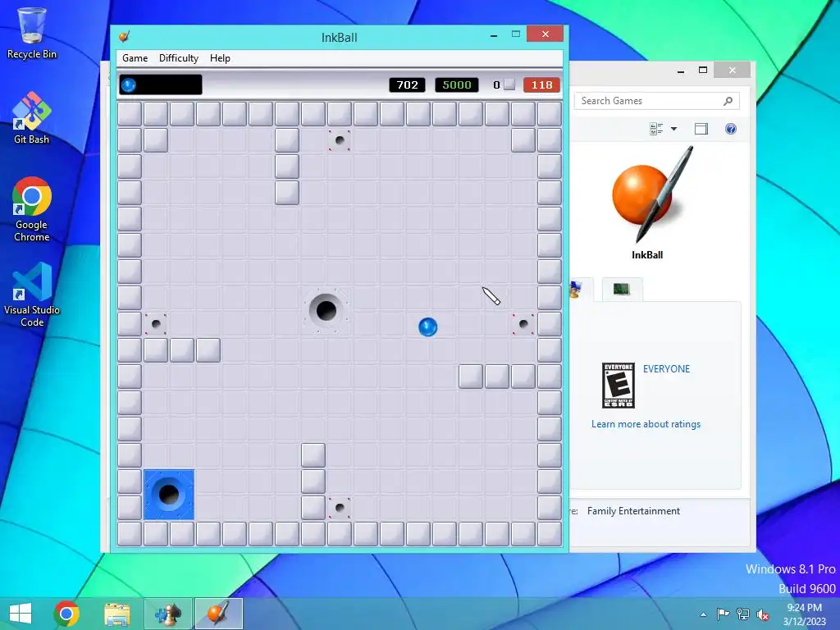Click the InkBall title bar app icon
This screenshot has height=630, width=840.
[125, 36]
